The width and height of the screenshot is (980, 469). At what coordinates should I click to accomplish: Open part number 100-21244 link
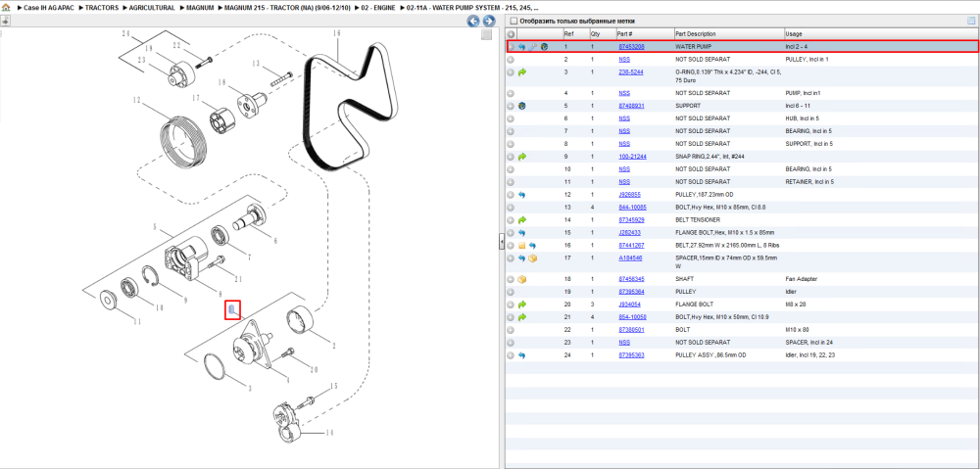click(x=632, y=157)
